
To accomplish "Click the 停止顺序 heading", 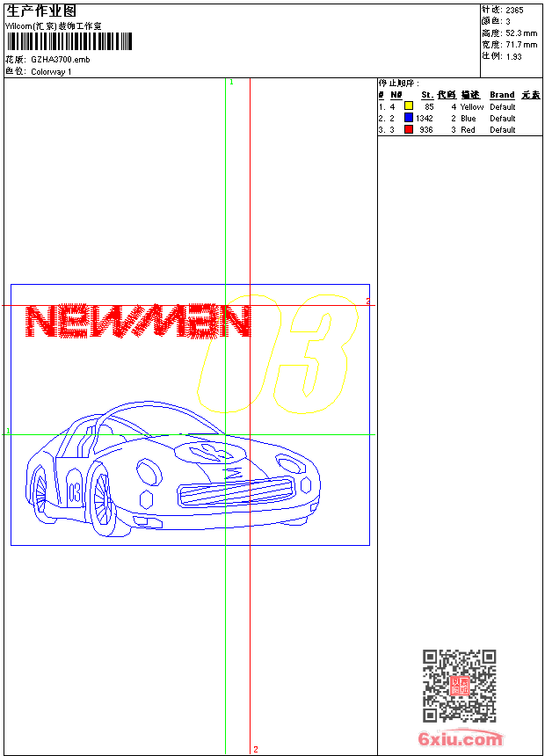I will (x=398, y=84).
